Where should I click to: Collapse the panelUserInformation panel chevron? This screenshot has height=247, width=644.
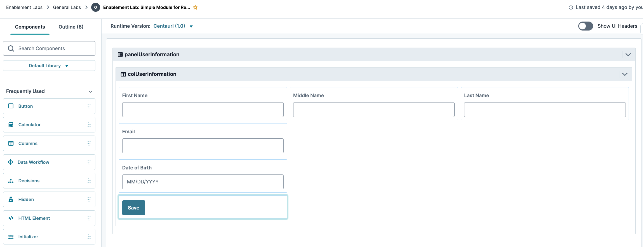[x=628, y=55]
